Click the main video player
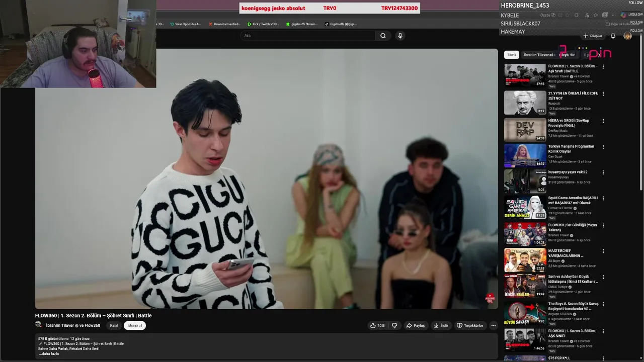 (266, 178)
